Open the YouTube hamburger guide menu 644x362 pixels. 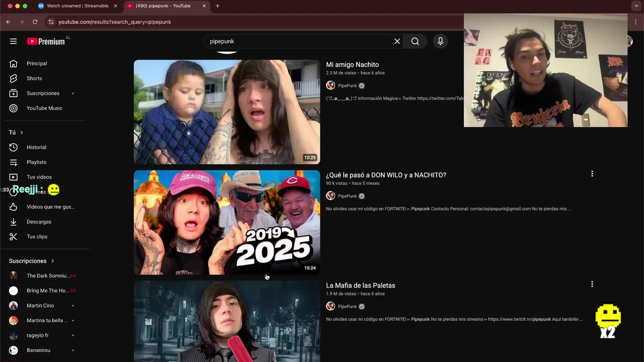tap(14, 41)
